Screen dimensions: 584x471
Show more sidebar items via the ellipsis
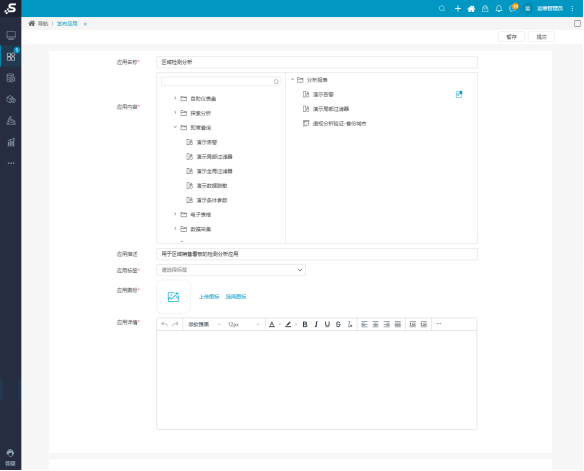coord(11,163)
